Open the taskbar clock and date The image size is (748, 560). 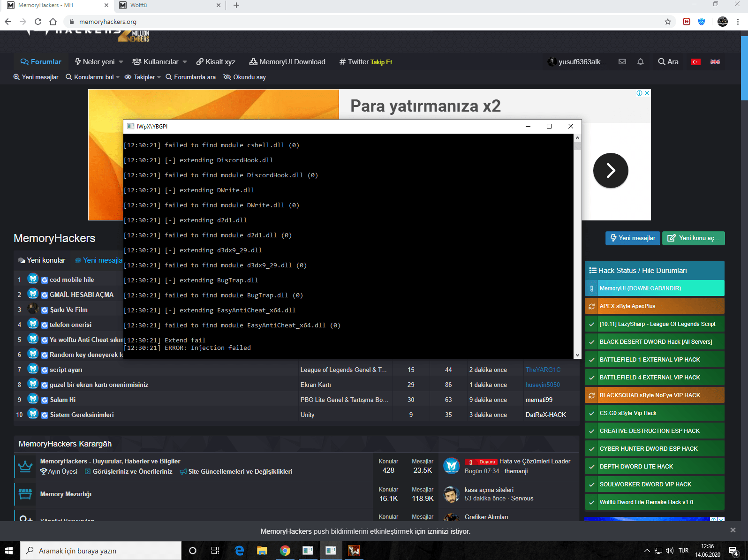pyautogui.click(x=708, y=551)
